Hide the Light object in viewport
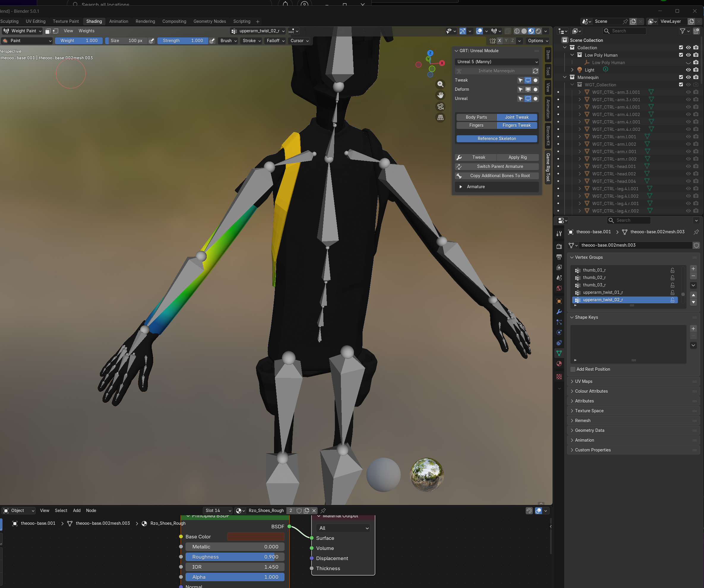Image resolution: width=704 pixels, height=588 pixels. (x=688, y=70)
